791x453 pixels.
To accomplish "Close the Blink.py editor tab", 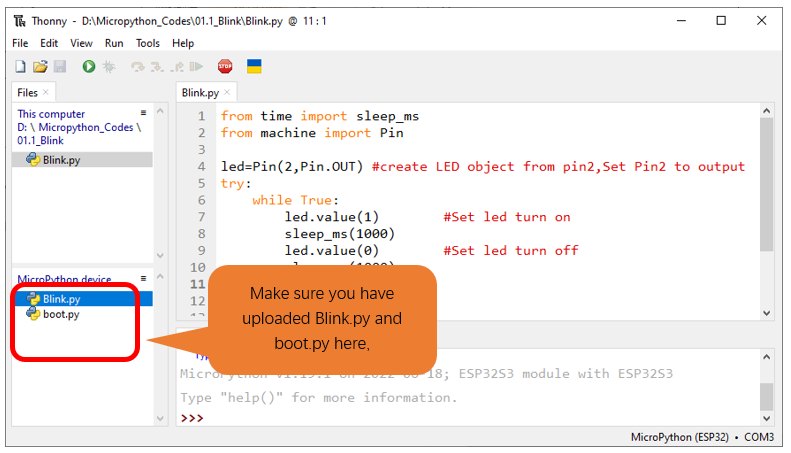I will point(227,92).
